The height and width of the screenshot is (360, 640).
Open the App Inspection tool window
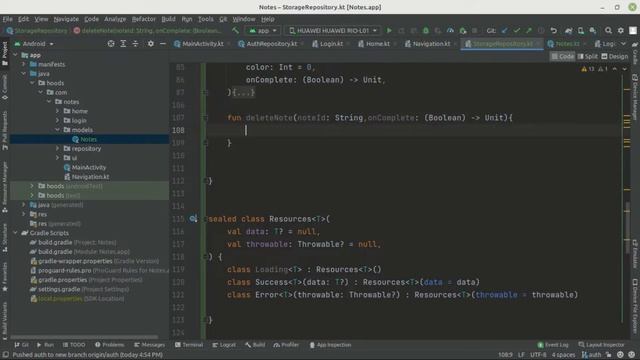pos(330,345)
